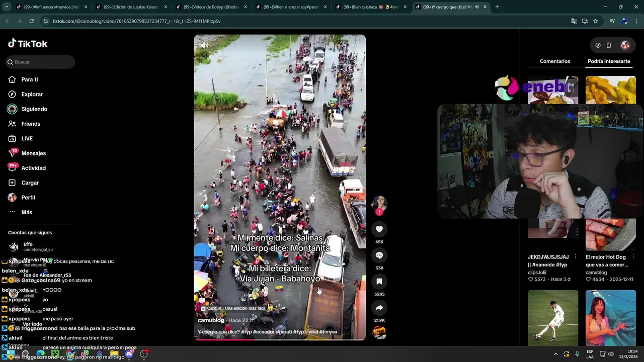644x362 pixels.
Task: Open the compass icon in the top-right header
Action: [598, 45]
